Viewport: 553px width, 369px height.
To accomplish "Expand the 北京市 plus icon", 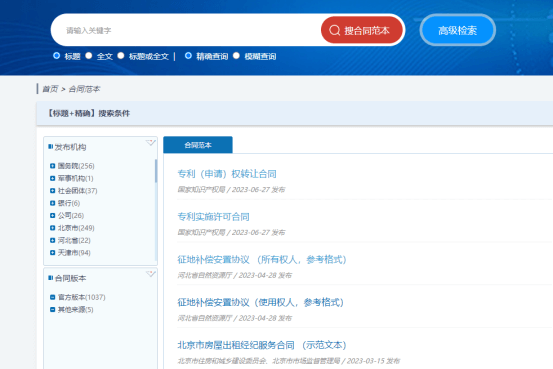I will [x=53, y=228].
